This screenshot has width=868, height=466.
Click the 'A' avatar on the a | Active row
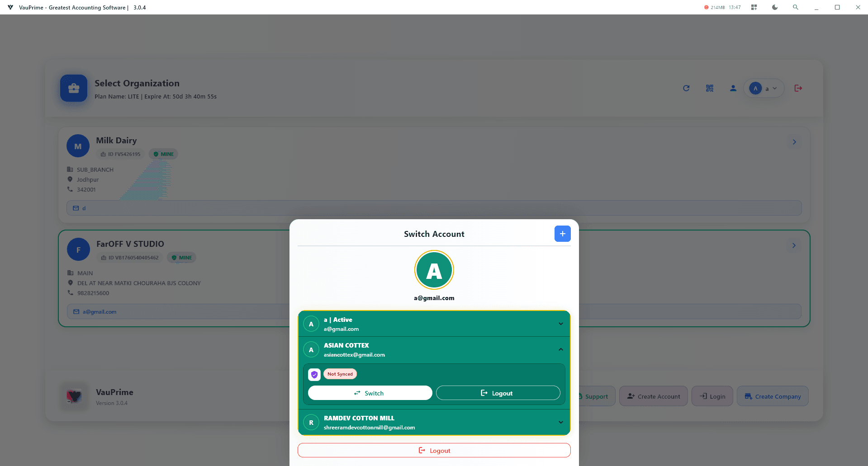(x=311, y=324)
